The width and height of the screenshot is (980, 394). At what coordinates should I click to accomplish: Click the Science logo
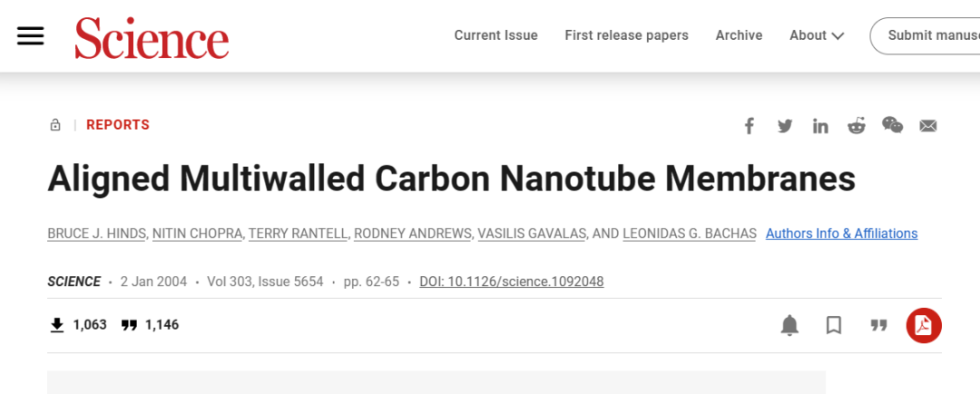[152, 37]
